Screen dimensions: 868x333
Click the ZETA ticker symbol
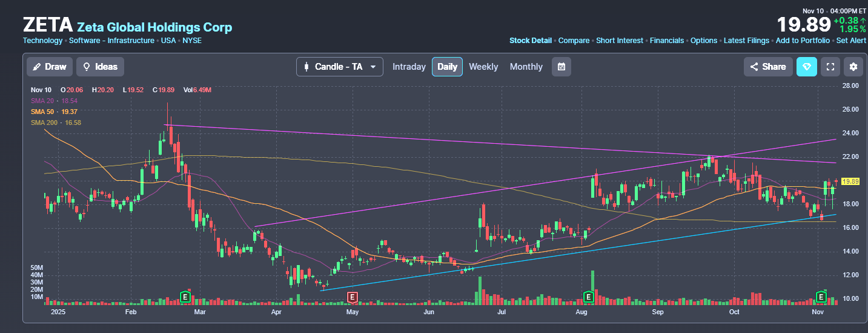(47, 25)
